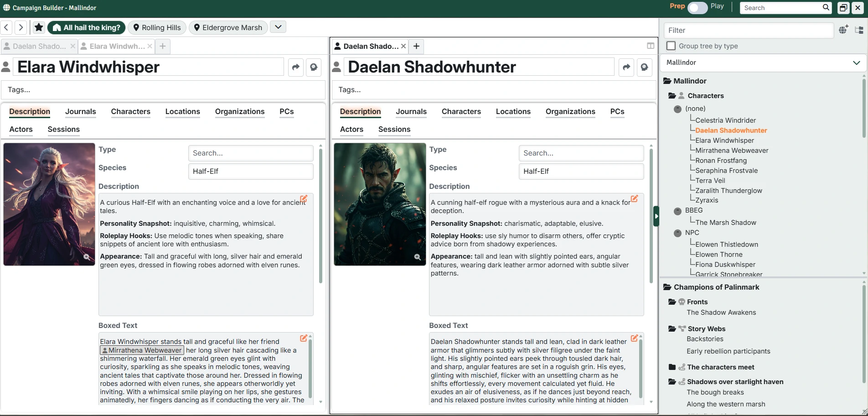The width and height of the screenshot is (868, 416).
Task: Open Journals tab for Elara Windwhisper
Action: click(x=80, y=112)
